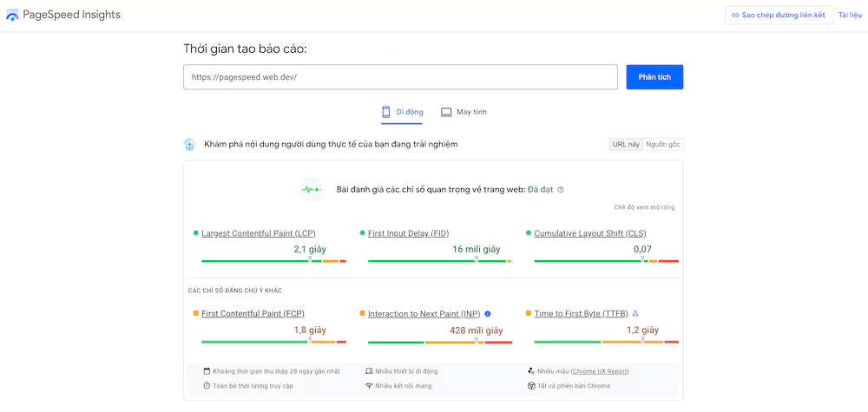Click the INP distribution bar
868x412 pixels.
440,343
